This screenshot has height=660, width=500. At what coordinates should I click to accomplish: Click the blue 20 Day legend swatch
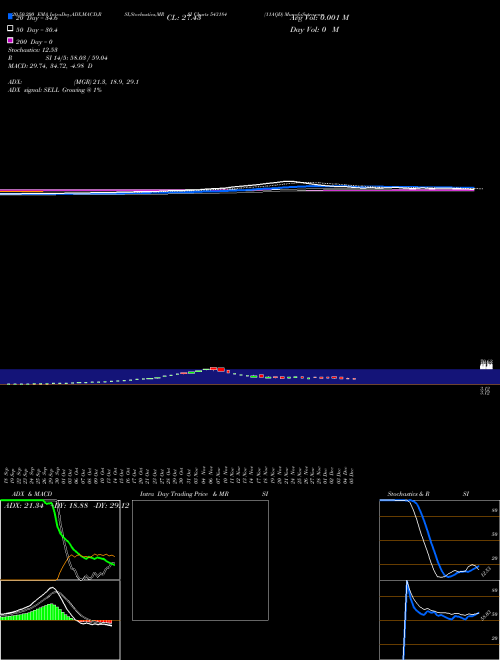(10, 16)
